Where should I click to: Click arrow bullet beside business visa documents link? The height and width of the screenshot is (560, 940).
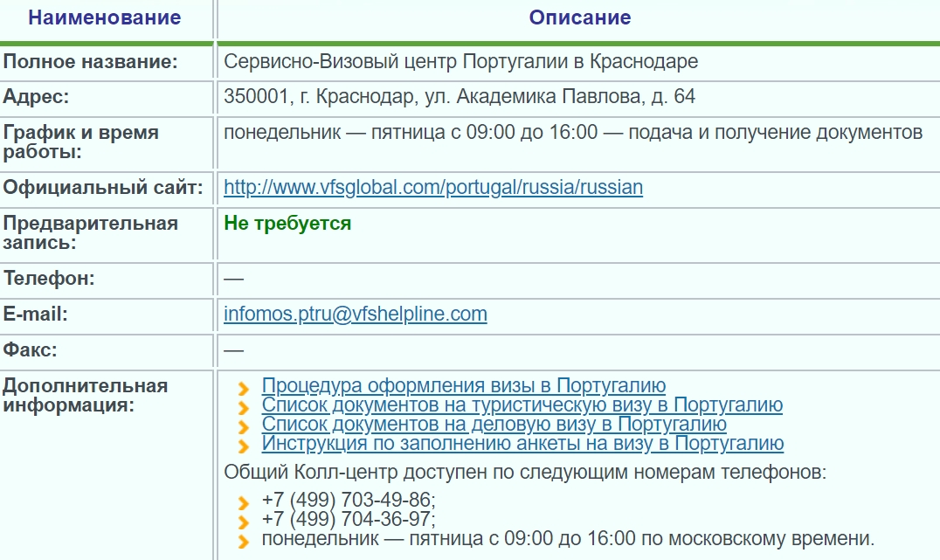[244, 426]
